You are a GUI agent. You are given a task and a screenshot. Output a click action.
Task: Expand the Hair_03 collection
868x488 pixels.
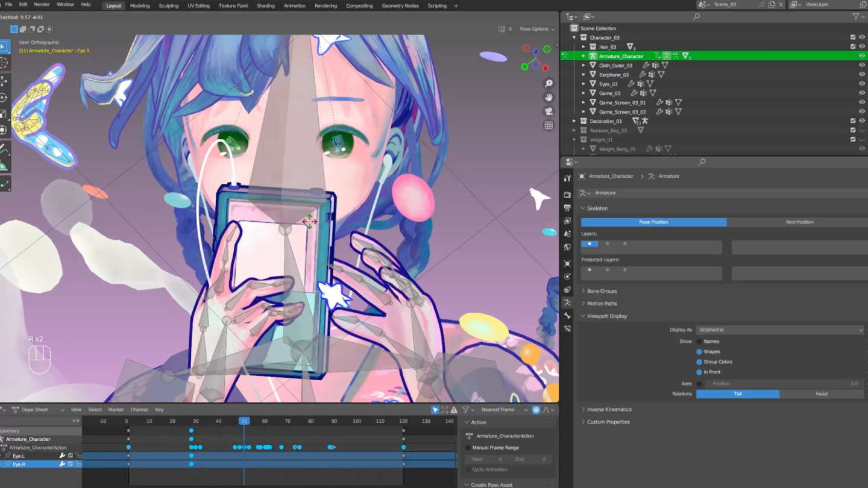[583, 47]
